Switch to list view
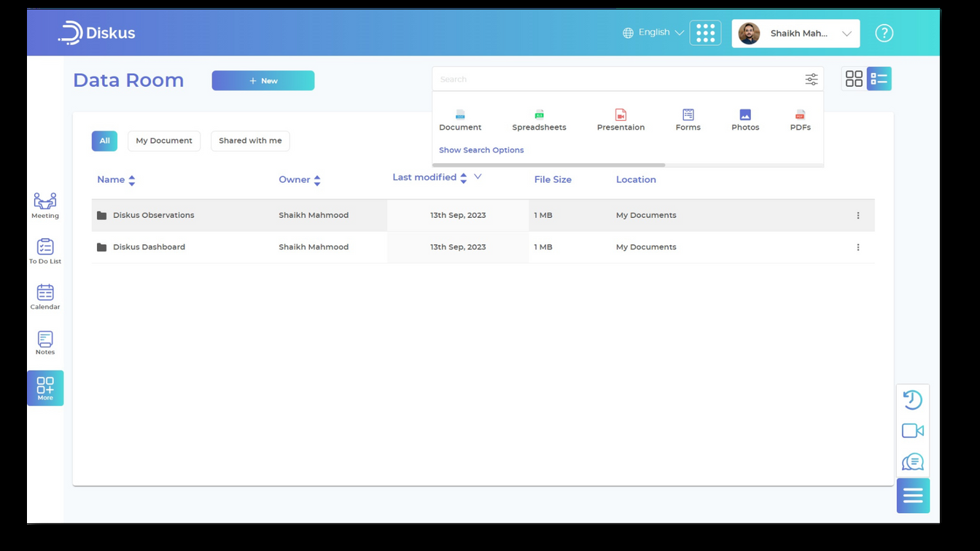Screen dimensions: 980x551 coord(879,79)
